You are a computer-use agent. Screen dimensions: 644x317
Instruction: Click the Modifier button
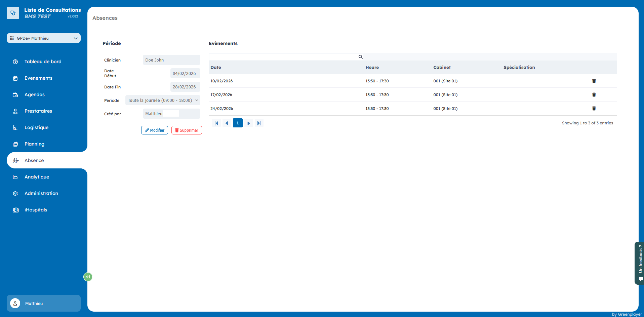[x=155, y=130]
